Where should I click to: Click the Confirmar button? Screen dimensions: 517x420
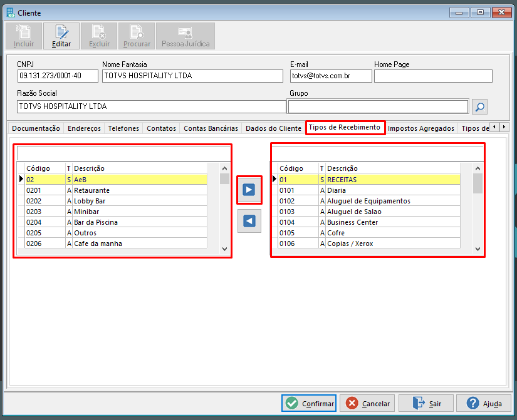[309, 403]
